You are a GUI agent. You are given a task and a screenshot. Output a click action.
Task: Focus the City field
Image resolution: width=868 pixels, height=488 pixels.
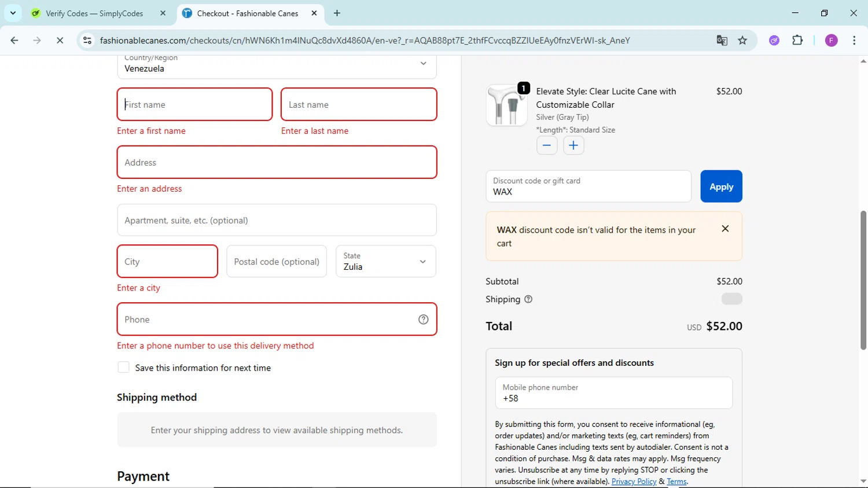(x=167, y=261)
